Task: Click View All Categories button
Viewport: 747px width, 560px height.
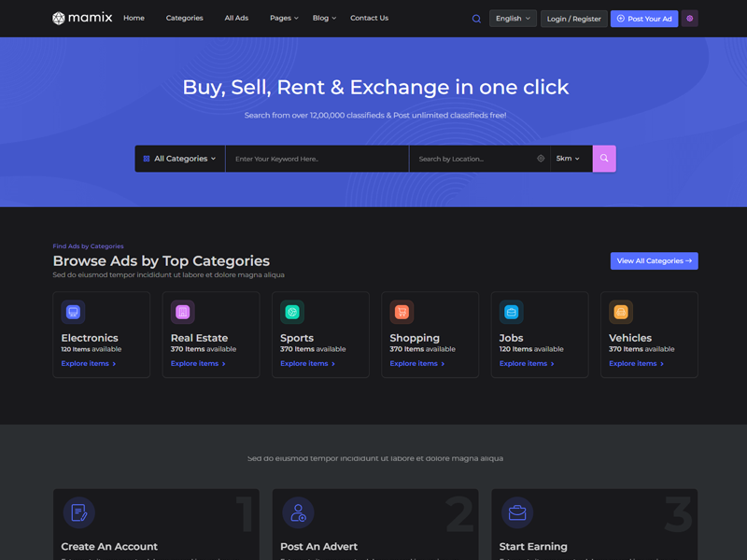Action: tap(654, 261)
